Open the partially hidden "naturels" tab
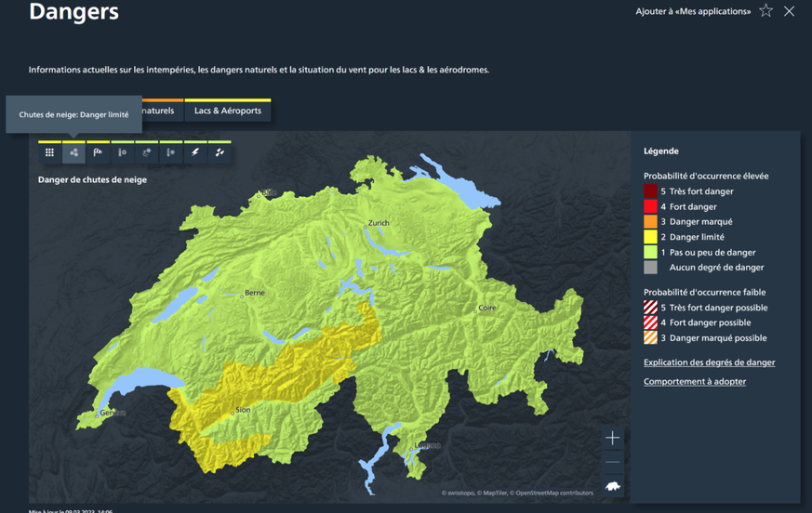The width and height of the screenshot is (812, 513). coord(160,112)
